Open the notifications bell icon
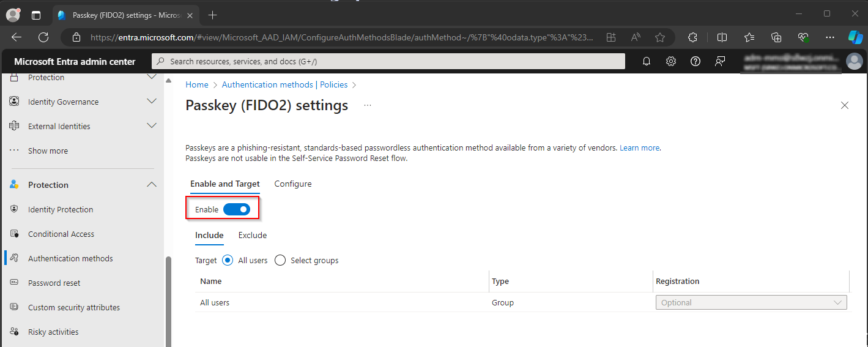Image resolution: width=868 pixels, height=347 pixels. (647, 61)
